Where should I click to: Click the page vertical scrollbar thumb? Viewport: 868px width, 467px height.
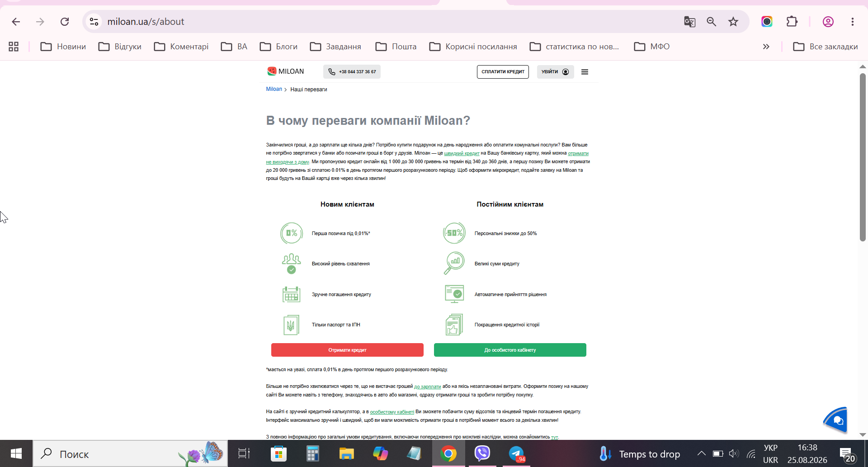863,157
